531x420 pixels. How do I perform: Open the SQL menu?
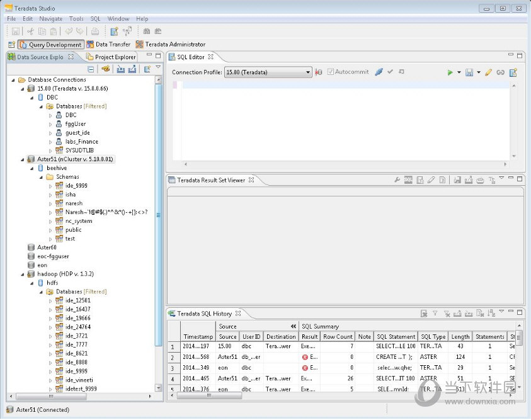click(x=95, y=19)
